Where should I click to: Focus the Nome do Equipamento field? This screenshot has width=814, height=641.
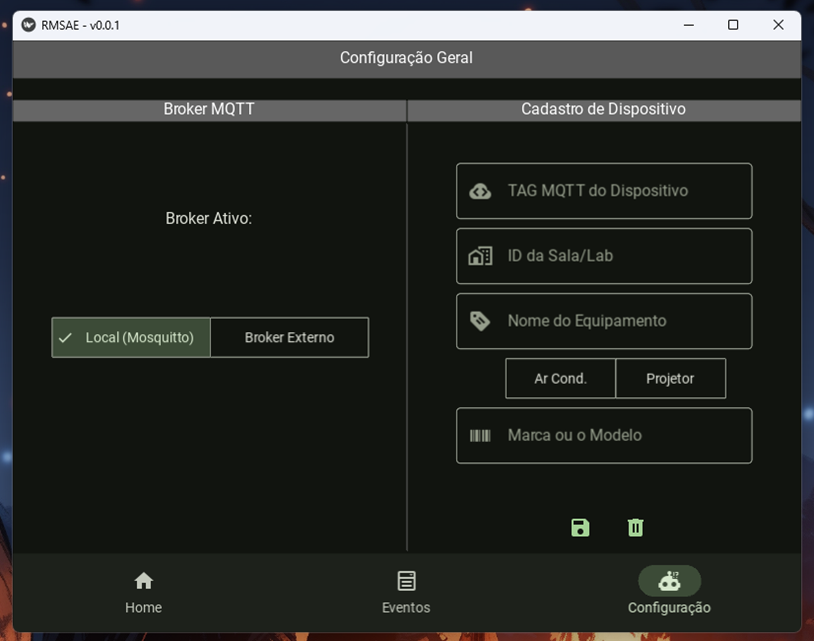coord(604,321)
